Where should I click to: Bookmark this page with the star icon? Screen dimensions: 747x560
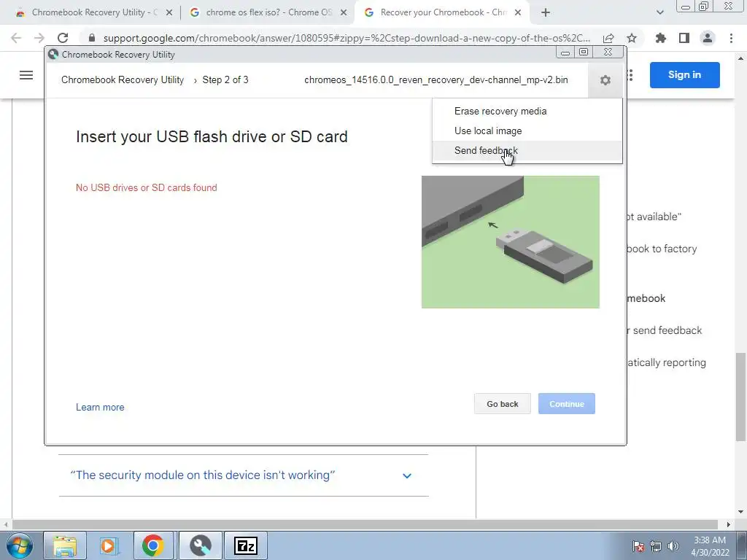632,38
